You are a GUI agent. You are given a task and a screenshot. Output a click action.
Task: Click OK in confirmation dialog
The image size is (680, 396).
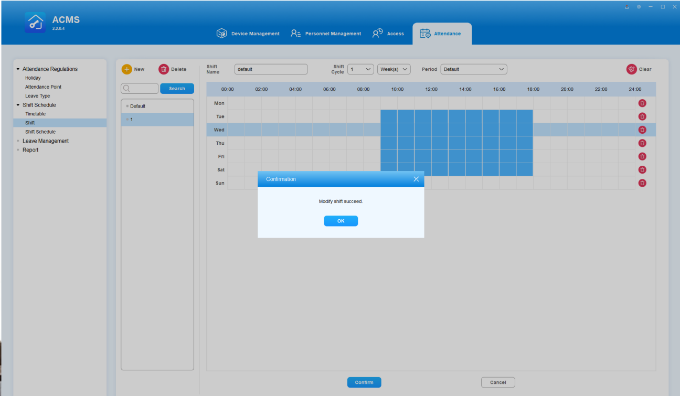click(x=341, y=221)
